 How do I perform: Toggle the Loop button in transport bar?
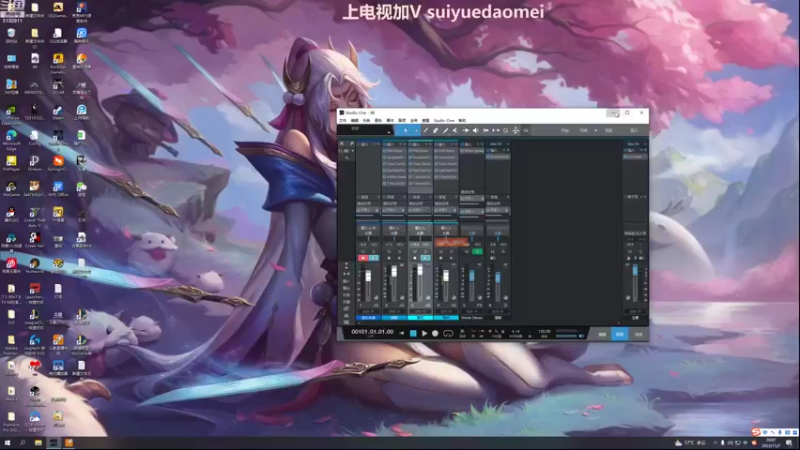coord(448,333)
